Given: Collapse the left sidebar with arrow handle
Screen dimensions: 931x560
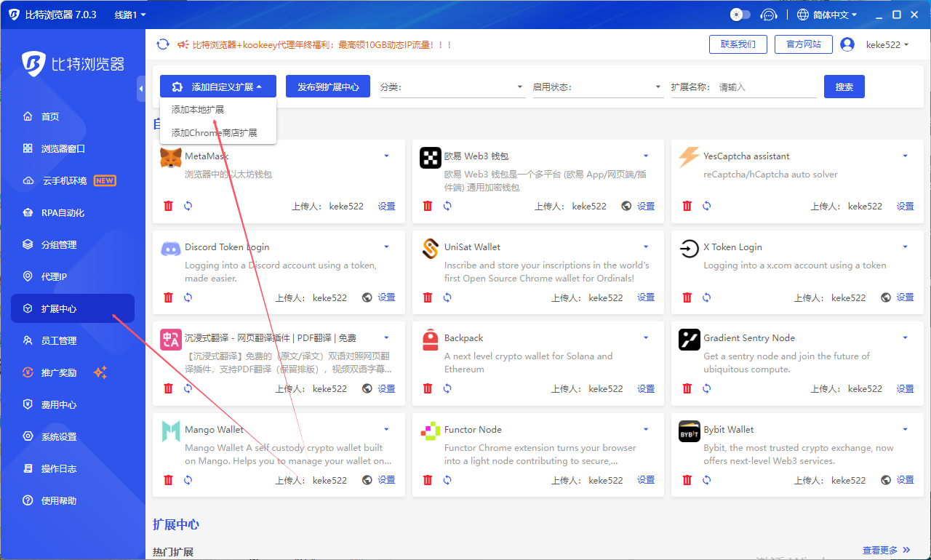Looking at the screenshot, I should tap(140, 89).
